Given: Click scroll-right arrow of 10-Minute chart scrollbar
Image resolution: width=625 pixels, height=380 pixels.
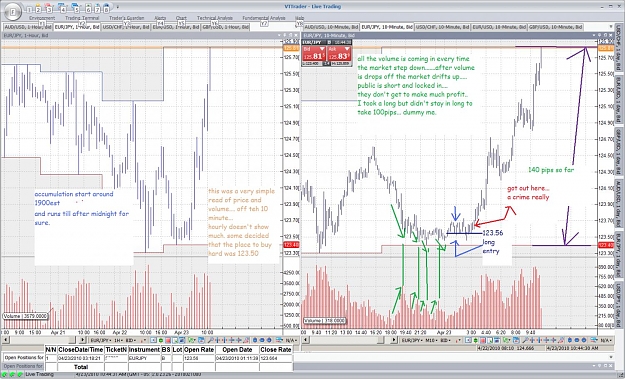Looking at the screenshot, I should pos(394,340).
